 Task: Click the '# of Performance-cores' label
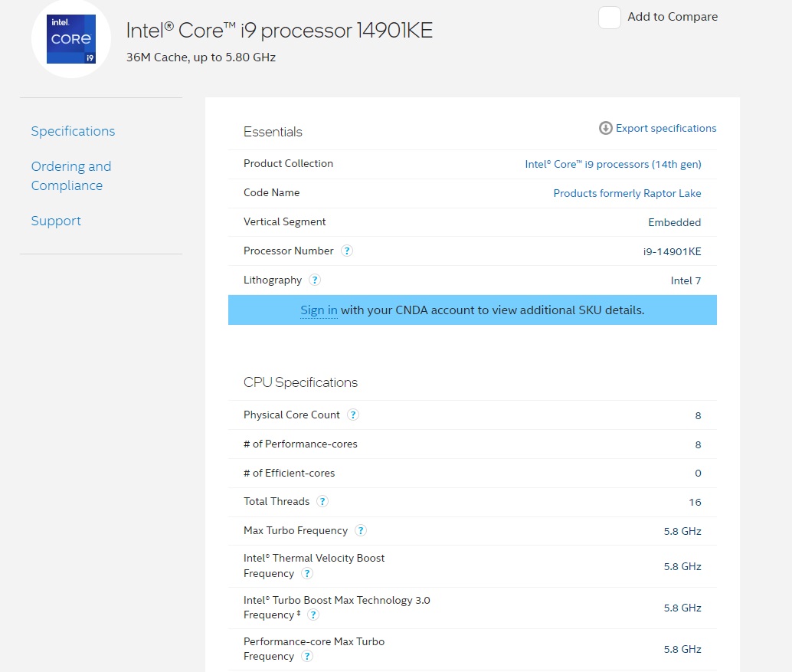300,444
